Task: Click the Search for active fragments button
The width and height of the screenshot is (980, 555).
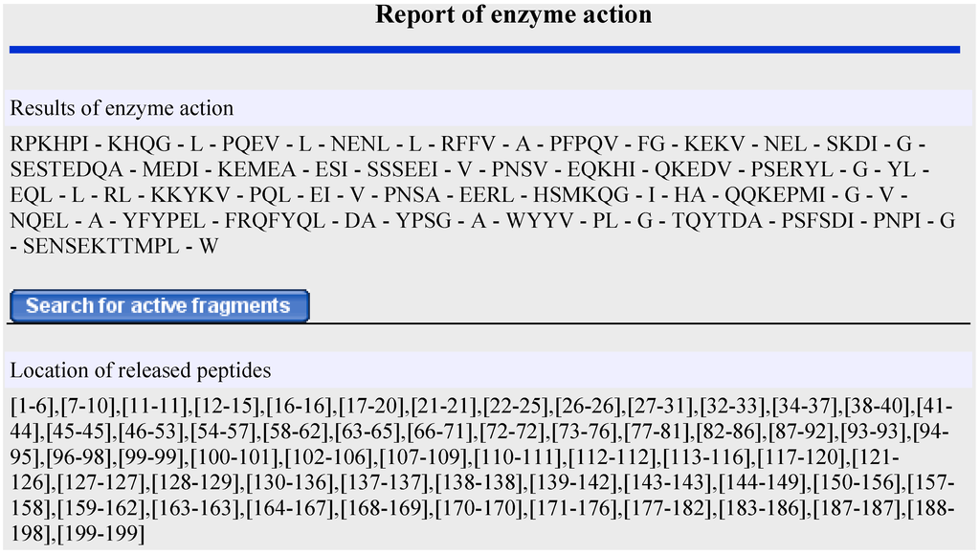Action: 159,306
